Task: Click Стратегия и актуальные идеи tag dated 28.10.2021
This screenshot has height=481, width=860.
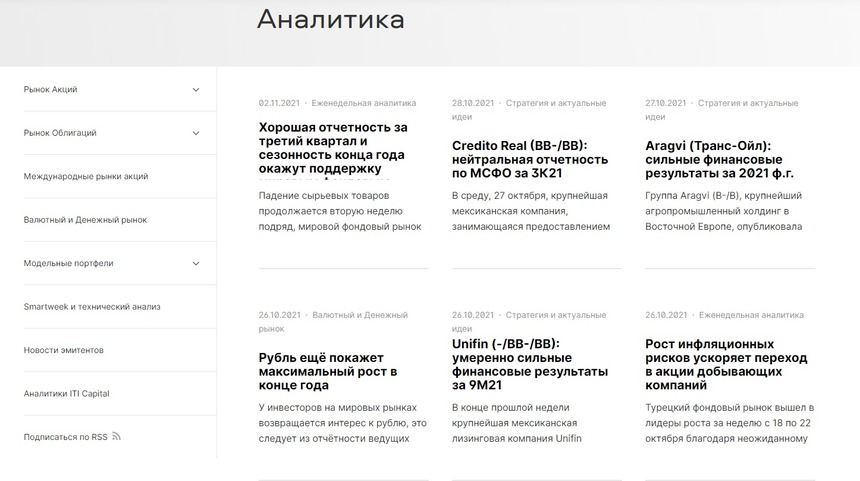Action: coord(555,103)
